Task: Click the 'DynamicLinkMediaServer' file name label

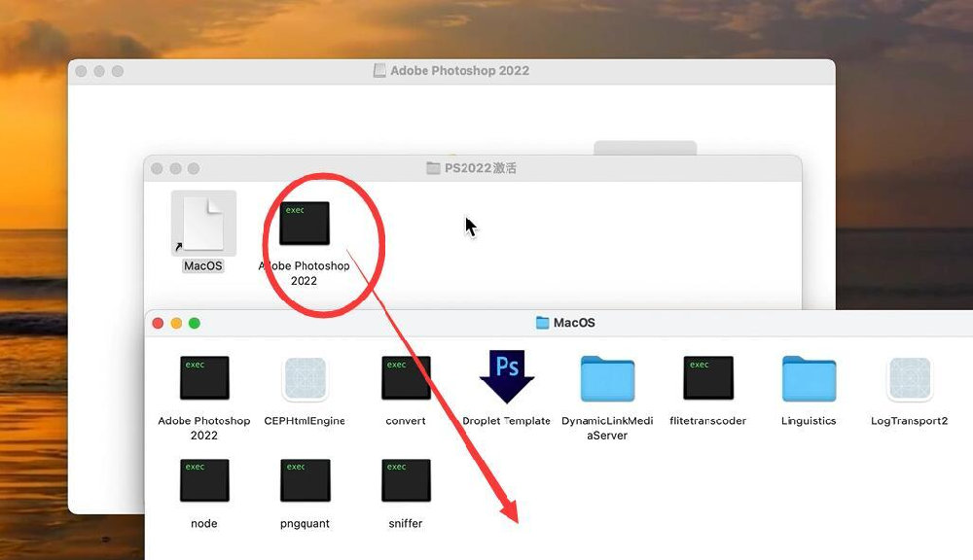Action: (607, 428)
